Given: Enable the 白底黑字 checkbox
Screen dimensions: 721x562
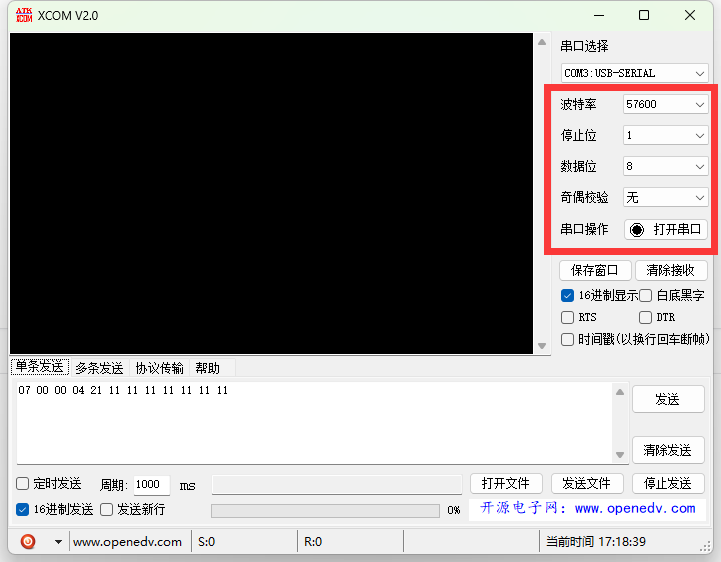Looking at the screenshot, I should pos(646,295).
